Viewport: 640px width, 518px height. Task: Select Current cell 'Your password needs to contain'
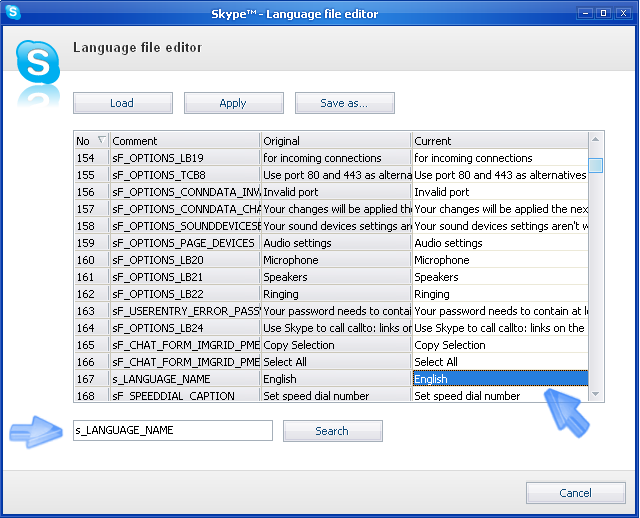tap(500, 311)
